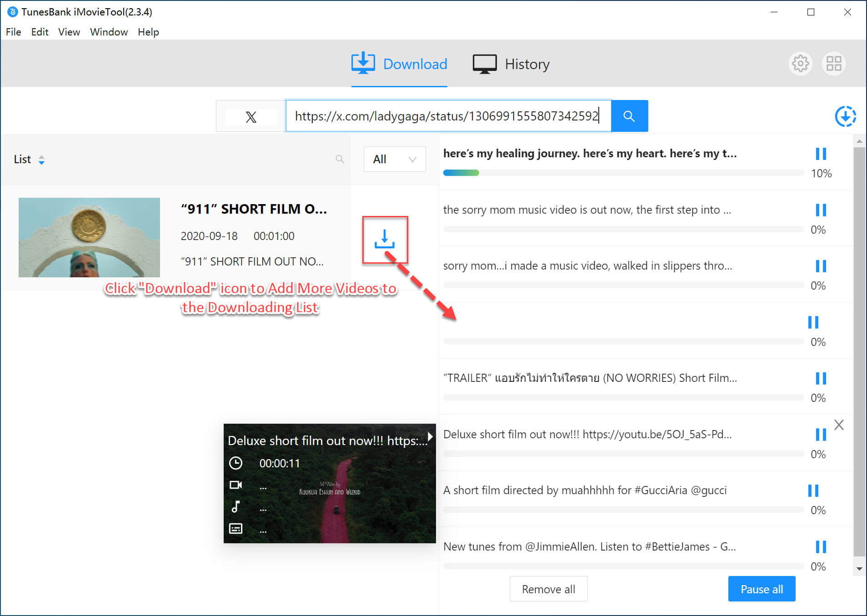Click the Pause all button
Viewport: 867px width, 616px height.
tap(762, 589)
